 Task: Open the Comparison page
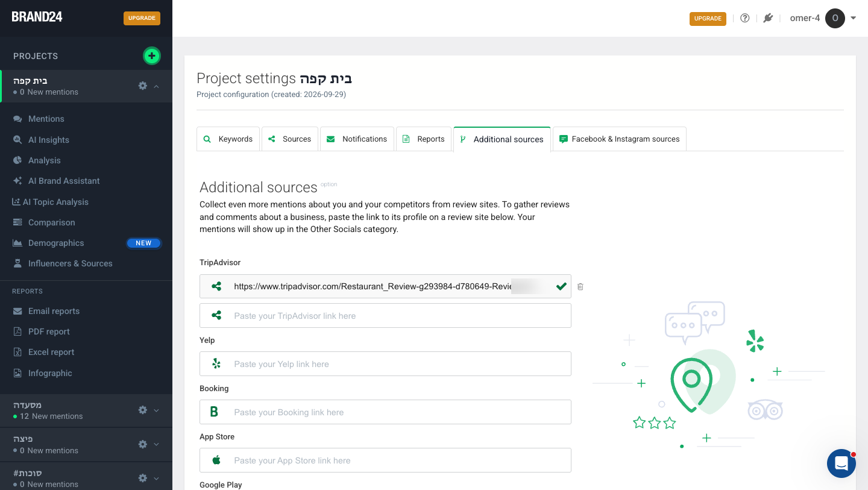pyautogui.click(x=52, y=222)
